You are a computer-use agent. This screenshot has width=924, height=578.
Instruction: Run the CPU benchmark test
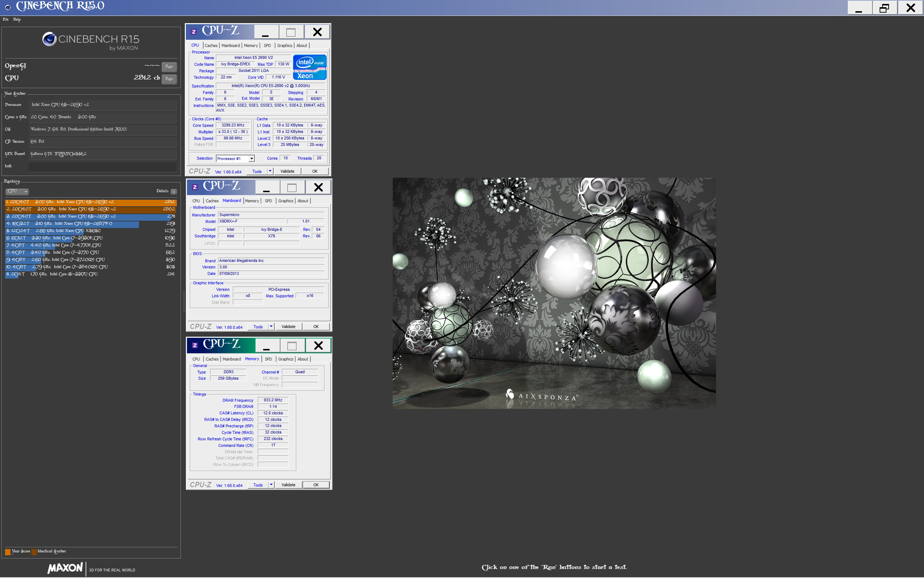(169, 79)
